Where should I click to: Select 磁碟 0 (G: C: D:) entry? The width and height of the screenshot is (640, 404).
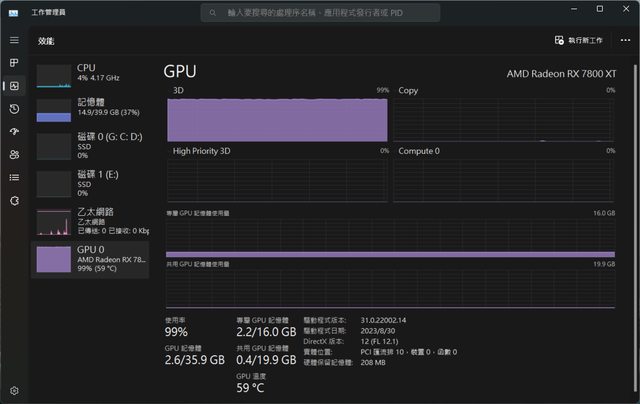click(x=91, y=146)
